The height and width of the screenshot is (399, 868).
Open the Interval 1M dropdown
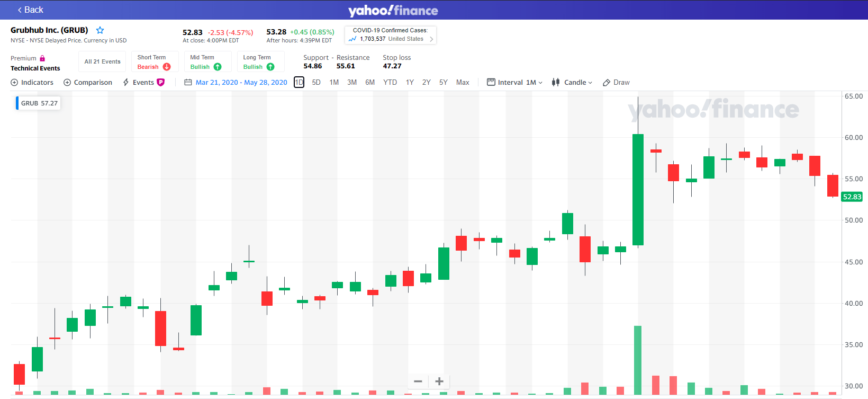tap(515, 82)
